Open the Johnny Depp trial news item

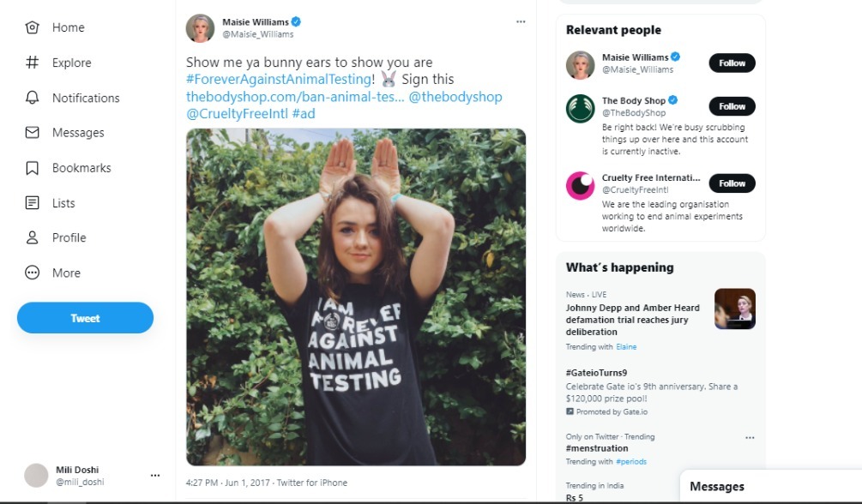(x=633, y=319)
